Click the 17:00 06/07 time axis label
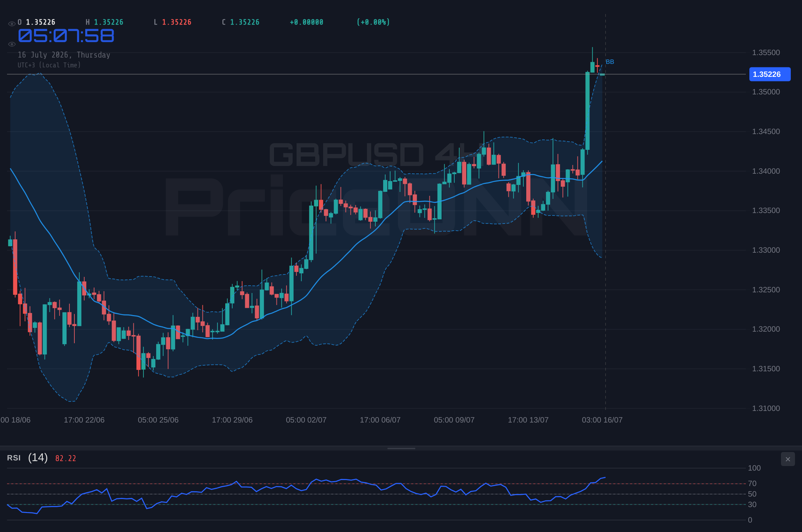Viewport: 802px width, 532px height. (380, 420)
